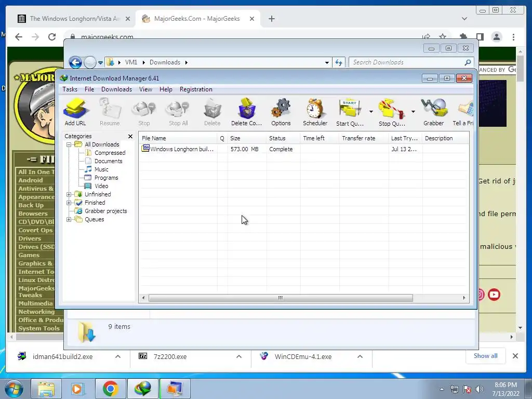Click the Stop toolbar icon

144,112
